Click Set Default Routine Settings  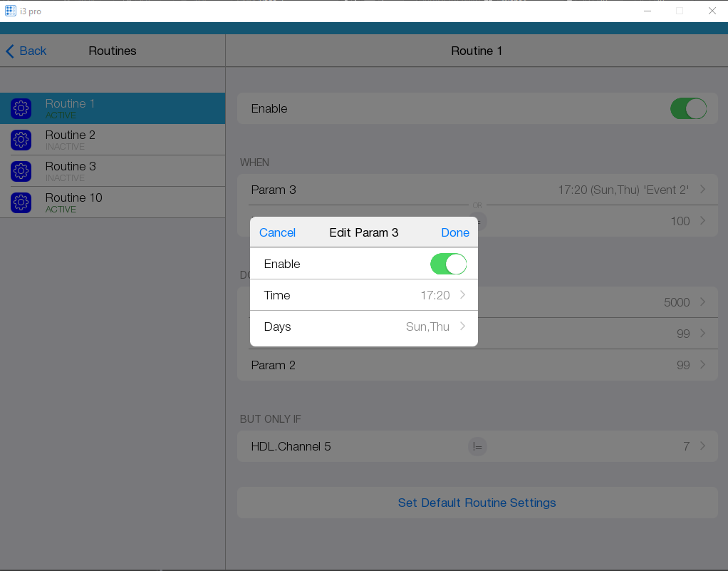tap(477, 503)
